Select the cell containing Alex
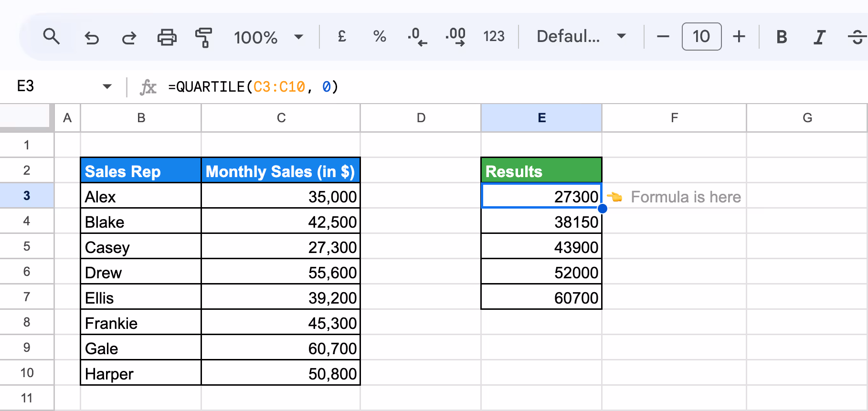The width and height of the screenshot is (868, 411). point(141,196)
